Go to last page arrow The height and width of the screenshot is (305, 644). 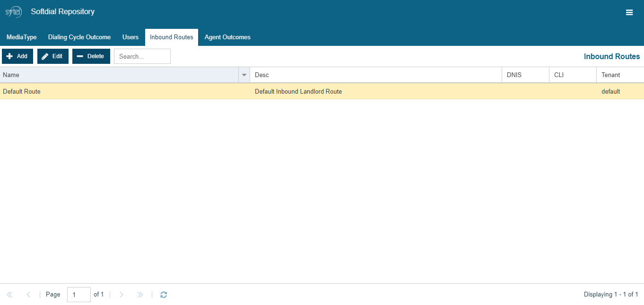140,295
